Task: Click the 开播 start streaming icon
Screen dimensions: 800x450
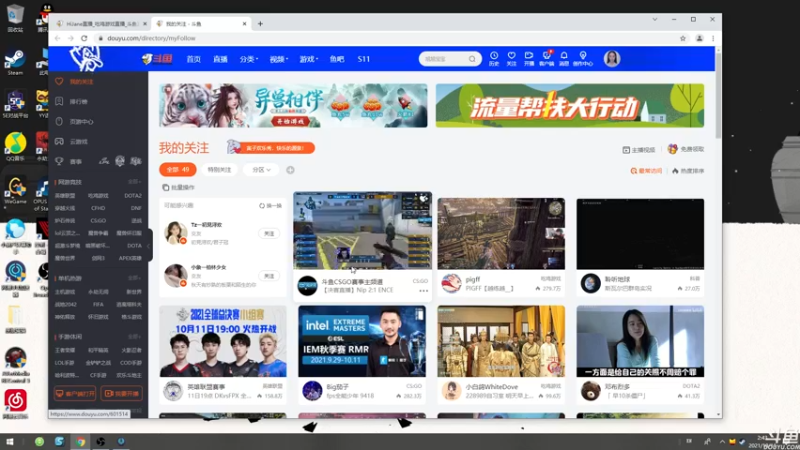Action: 529,58
